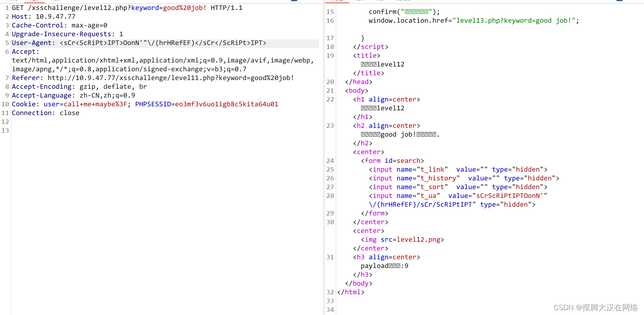Viewport: 644px width, 315px height.
Task: Click the closing </head> tag line
Action: click(x=358, y=82)
